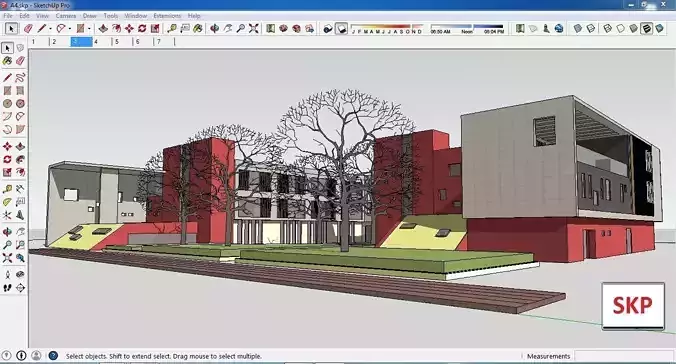Pick the Polygon tool in the left toolbar
The image size is (676, 364).
[x=20, y=104]
